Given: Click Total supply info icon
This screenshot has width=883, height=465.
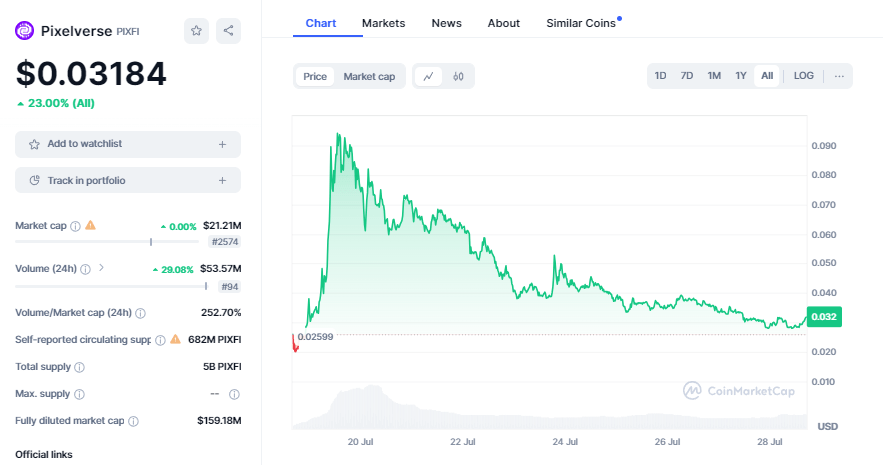Looking at the screenshot, I should pyautogui.click(x=79, y=368).
